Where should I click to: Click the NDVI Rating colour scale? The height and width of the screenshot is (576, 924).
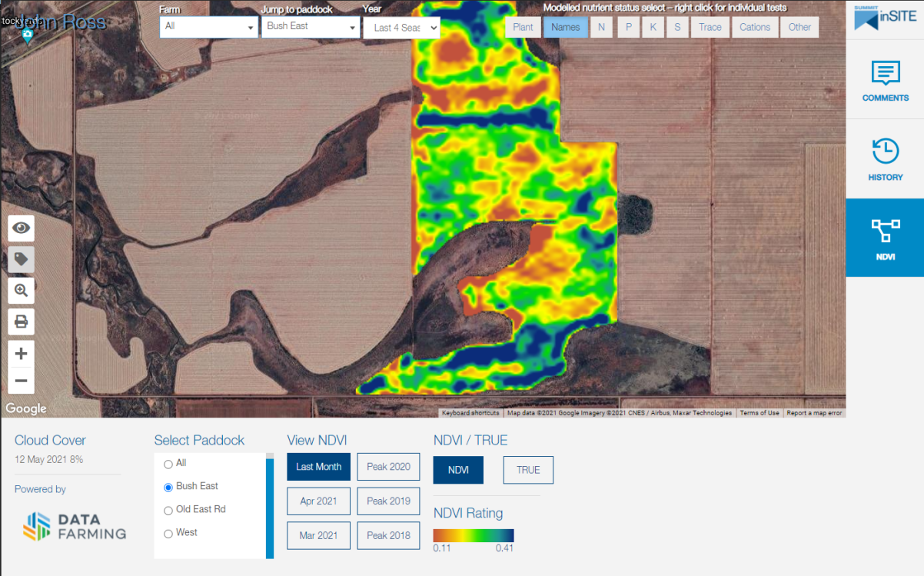click(474, 535)
